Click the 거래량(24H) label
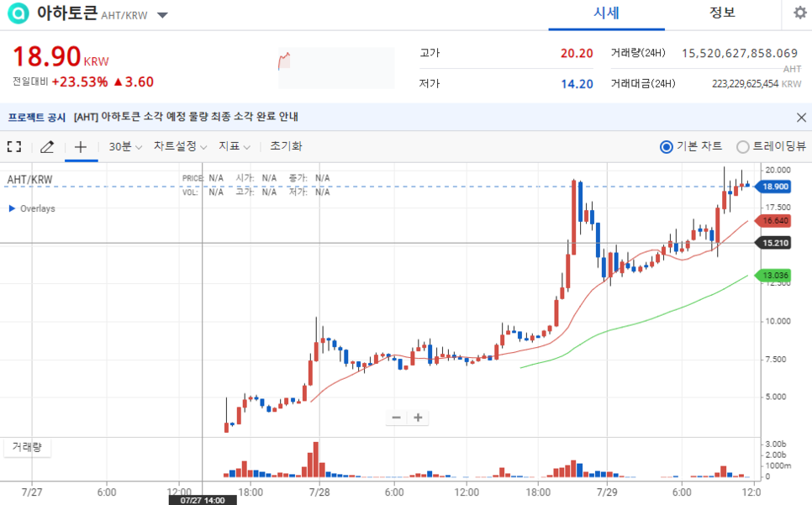812x505 pixels. click(x=638, y=53)
